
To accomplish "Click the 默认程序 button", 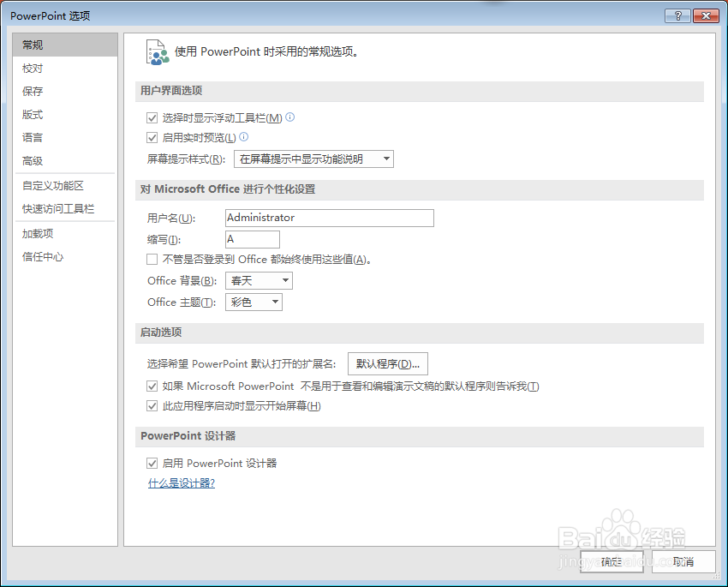I will tap(388, 363).
